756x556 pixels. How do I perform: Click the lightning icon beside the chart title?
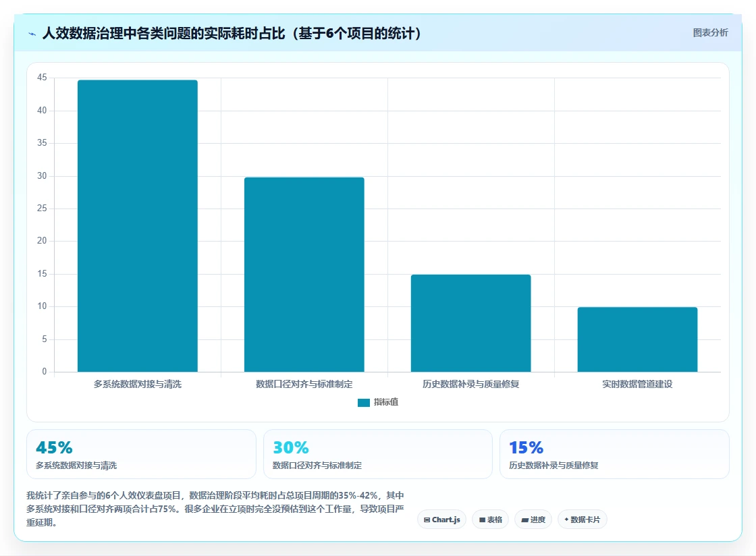click(32, 34)
